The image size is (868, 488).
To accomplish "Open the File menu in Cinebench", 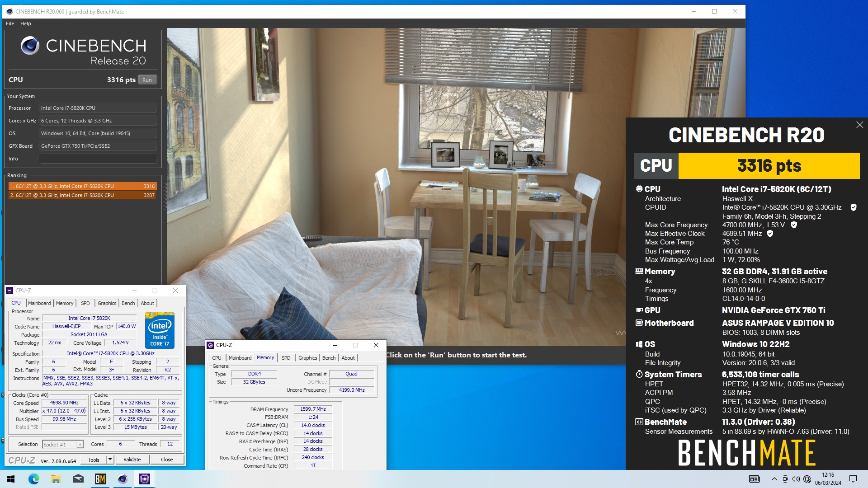I will tap(10, 23).
